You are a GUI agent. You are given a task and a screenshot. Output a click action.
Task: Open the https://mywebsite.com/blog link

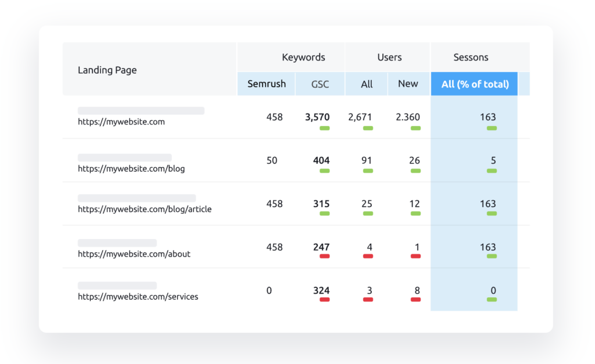pyautogui.click(x=131, y=169)
